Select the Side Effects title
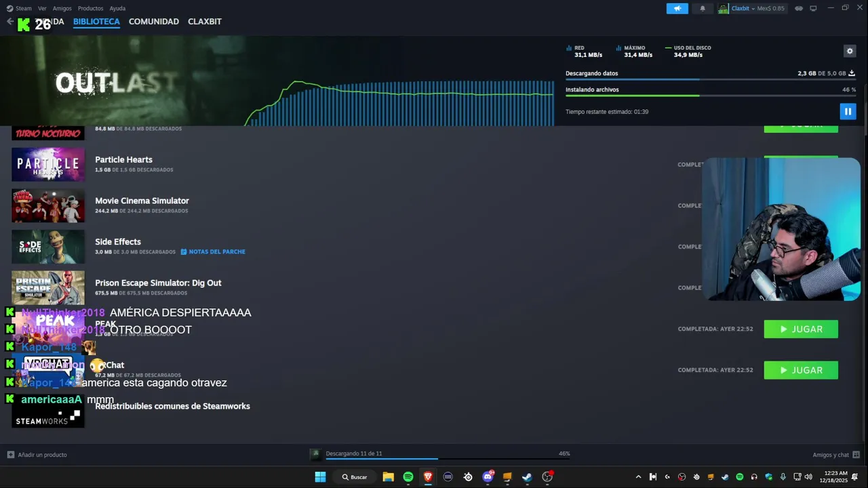868x488 pixels. [x=118, y=242]
